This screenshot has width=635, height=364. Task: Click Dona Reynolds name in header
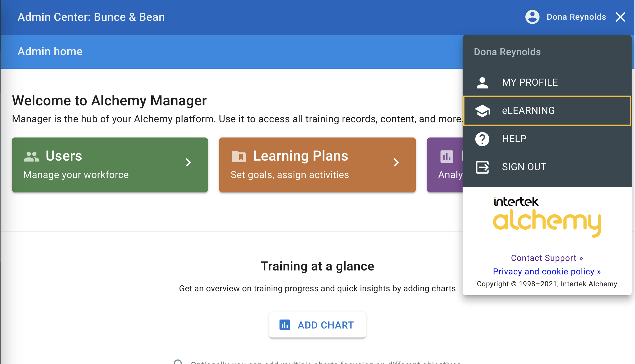(x=576, y=17)
